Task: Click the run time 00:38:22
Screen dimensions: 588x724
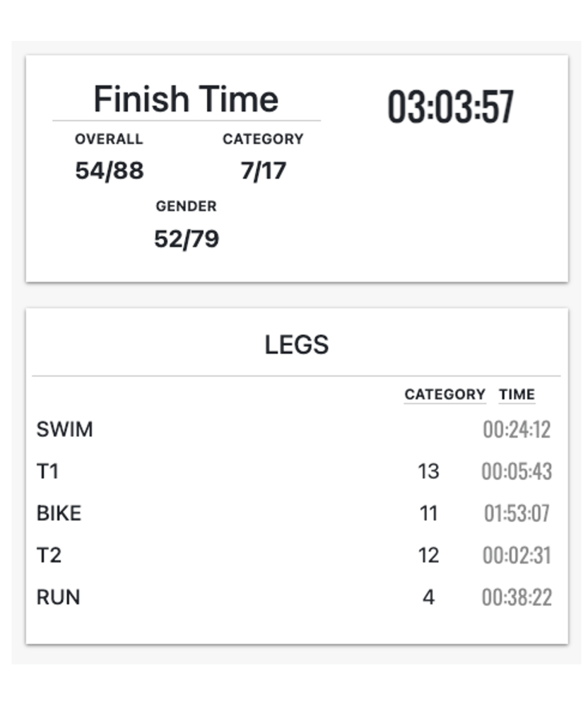Action: 517,597
